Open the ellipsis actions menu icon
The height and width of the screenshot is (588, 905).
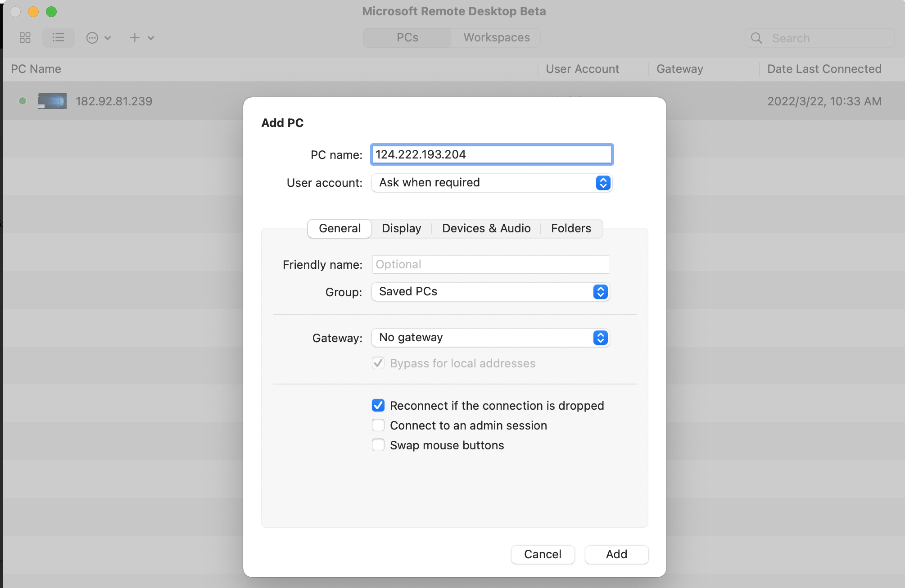point(92,38)
